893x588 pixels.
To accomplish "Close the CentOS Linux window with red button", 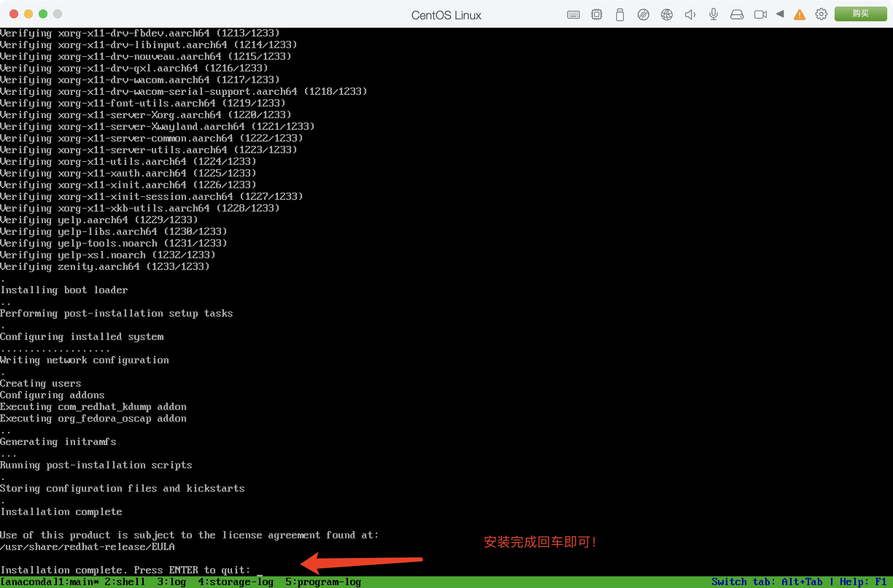I will point(14,14).
